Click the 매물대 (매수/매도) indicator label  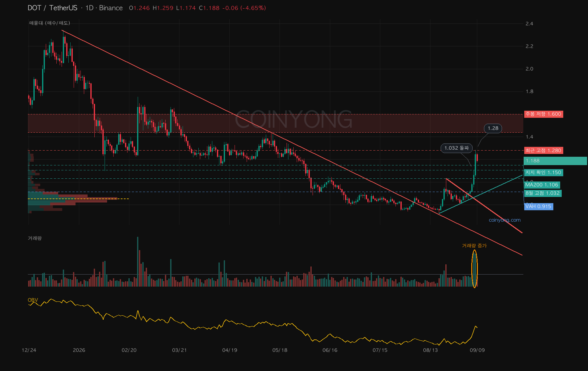tap(50, 23)
